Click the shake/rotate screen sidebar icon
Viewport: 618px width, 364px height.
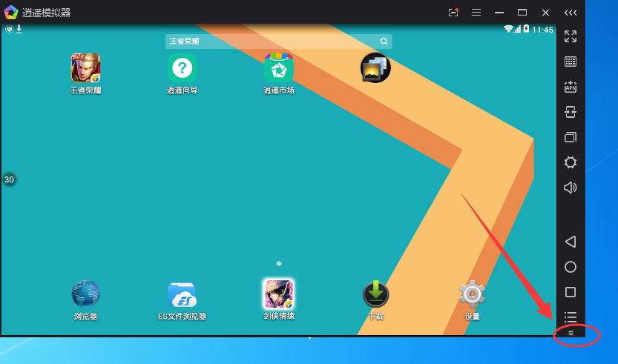click(x=571, y=112)
